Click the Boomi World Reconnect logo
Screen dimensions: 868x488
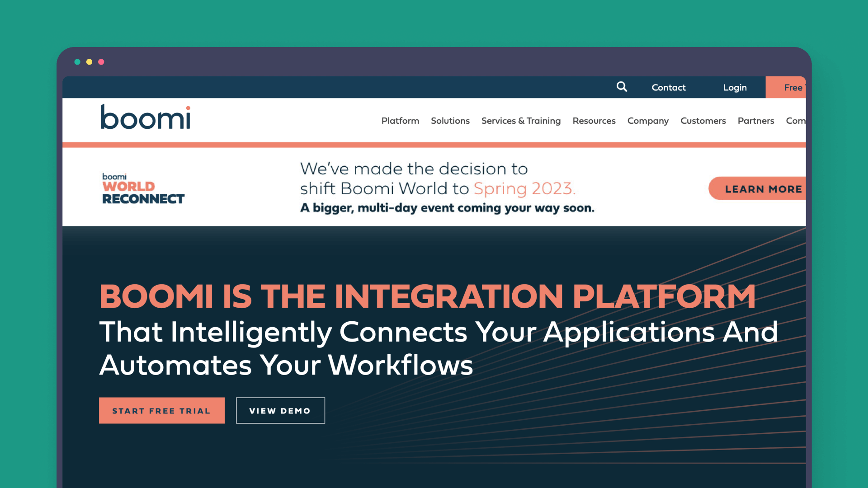(143, 188)
